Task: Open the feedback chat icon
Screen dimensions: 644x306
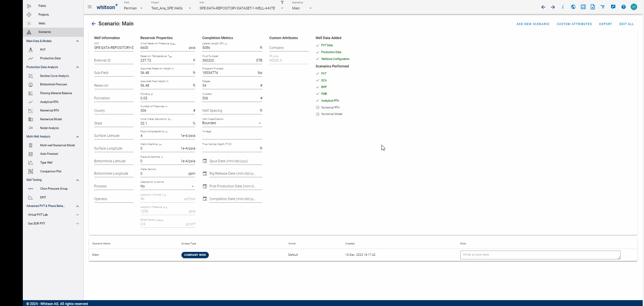Action: [613, 7]
